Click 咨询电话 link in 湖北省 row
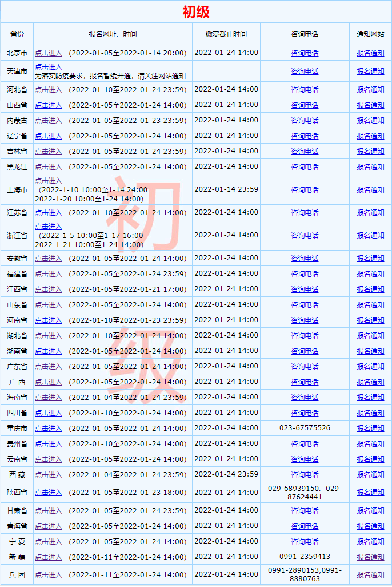This screenshot has width=392, height=587. [305, 336]
